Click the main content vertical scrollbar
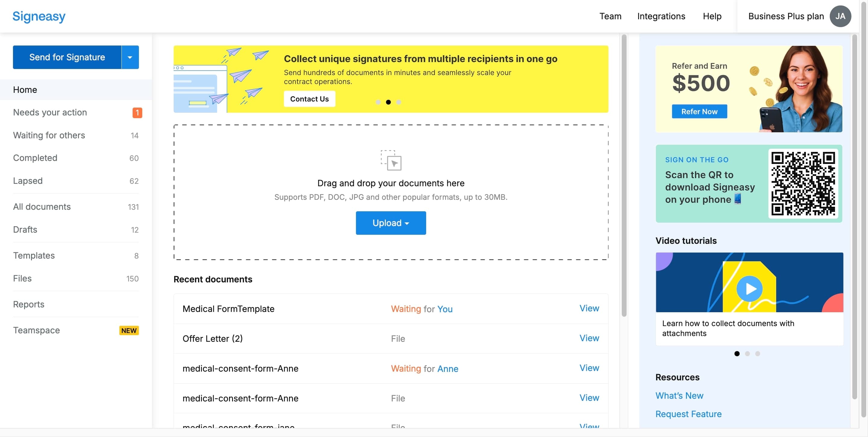 tap(624, 175)
